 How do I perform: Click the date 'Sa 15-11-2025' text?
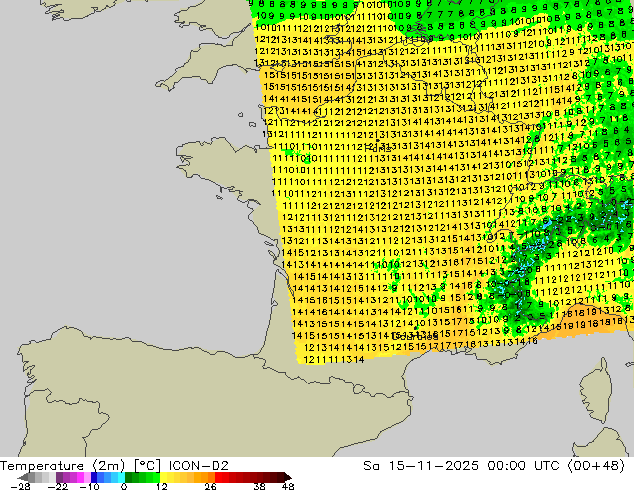coord(421,466)
